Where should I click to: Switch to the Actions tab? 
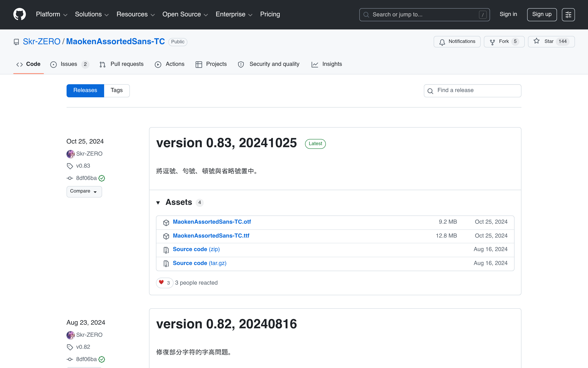170,64
